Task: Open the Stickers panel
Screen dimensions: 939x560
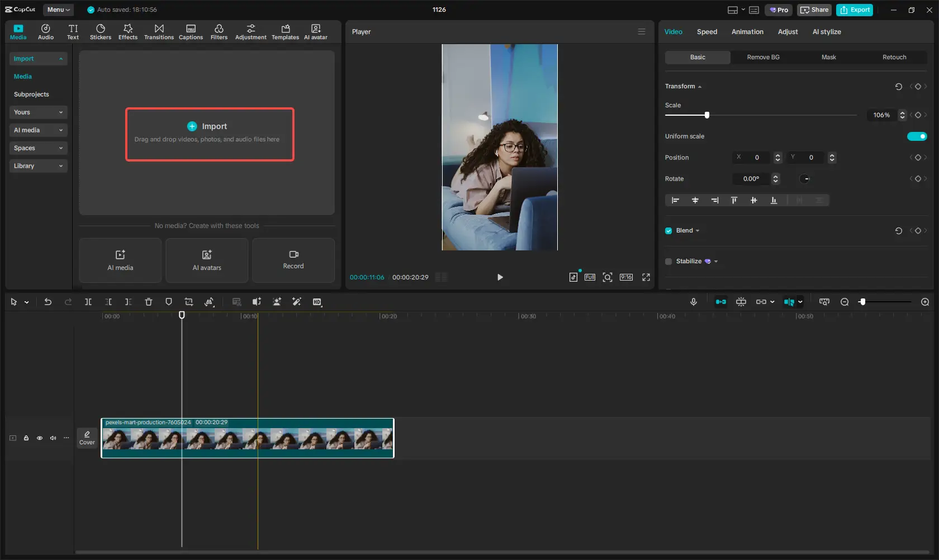Action: click(101, 31)
